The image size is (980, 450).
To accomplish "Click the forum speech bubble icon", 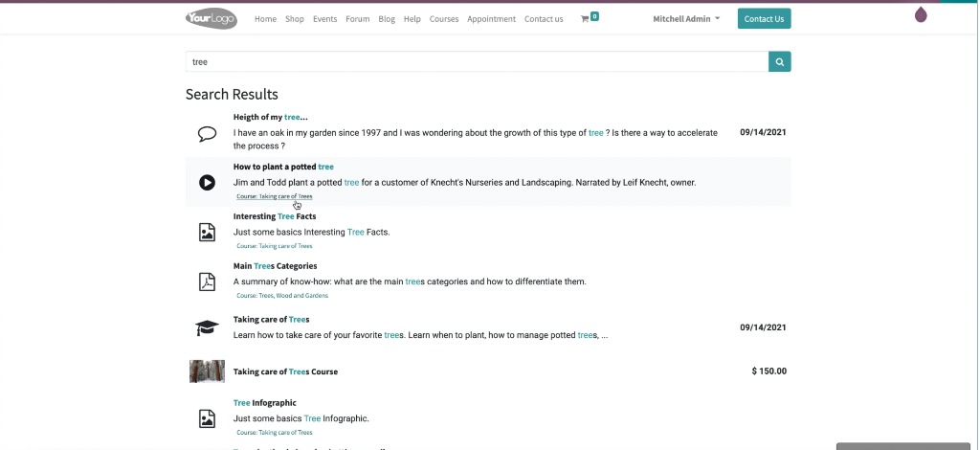I will [207, 134].
